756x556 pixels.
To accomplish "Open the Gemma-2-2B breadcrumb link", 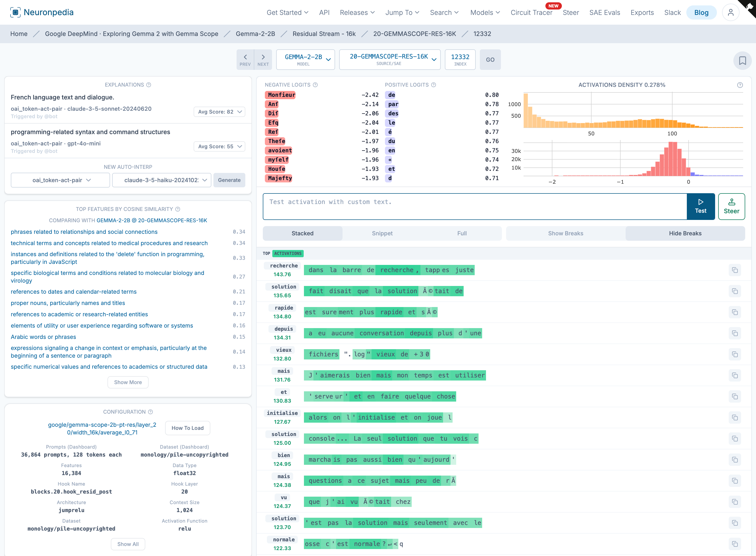I will (x=255, y=34).
